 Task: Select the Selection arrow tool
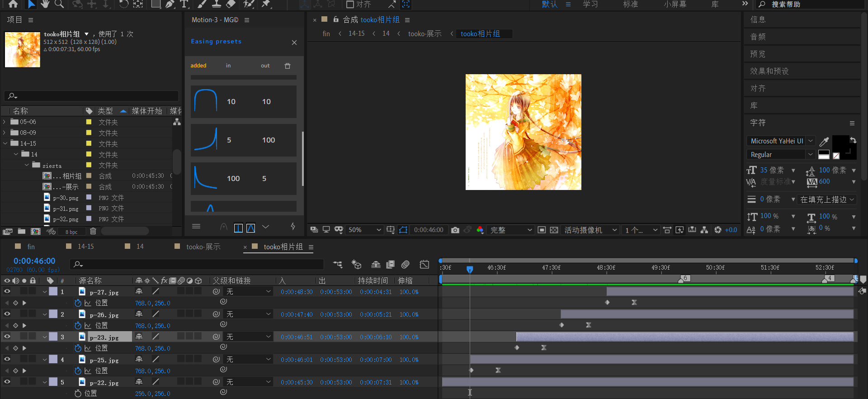pos(31,4)
